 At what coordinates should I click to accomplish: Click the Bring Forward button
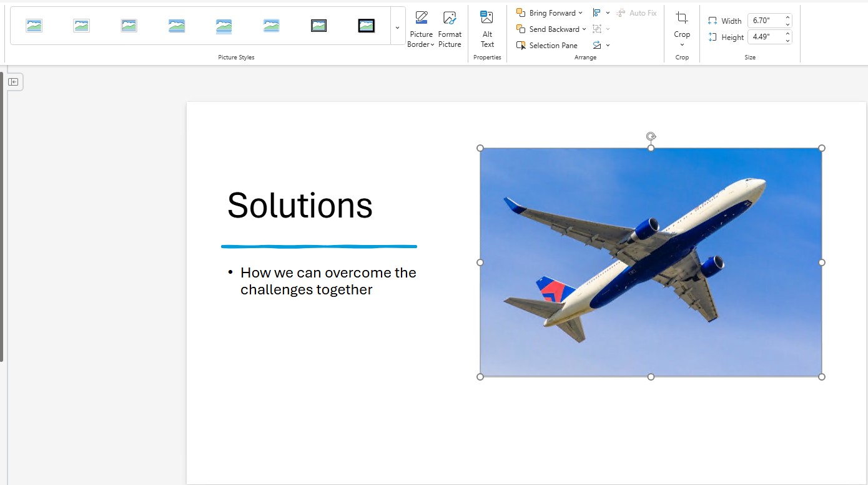(x=547, y=13)
